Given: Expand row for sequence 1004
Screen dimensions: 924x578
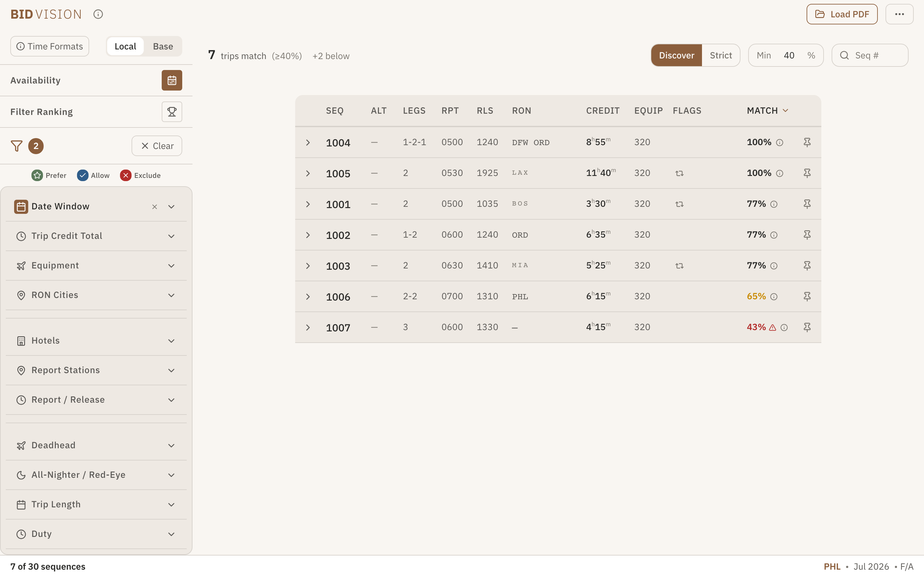Looking at the screenshot, I should [x=308, y=143].
